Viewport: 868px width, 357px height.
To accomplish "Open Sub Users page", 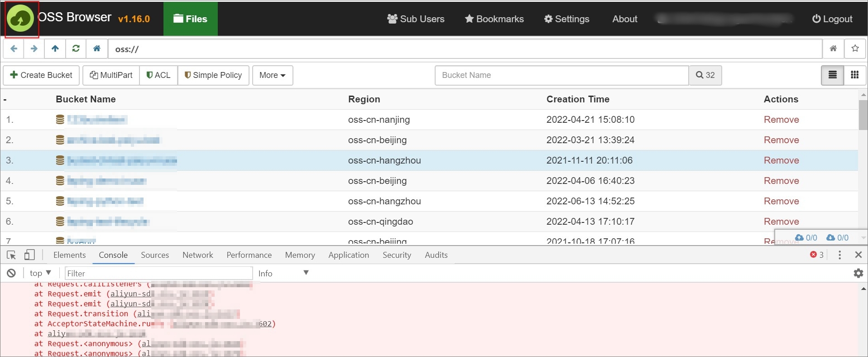I will pos(416,19).
